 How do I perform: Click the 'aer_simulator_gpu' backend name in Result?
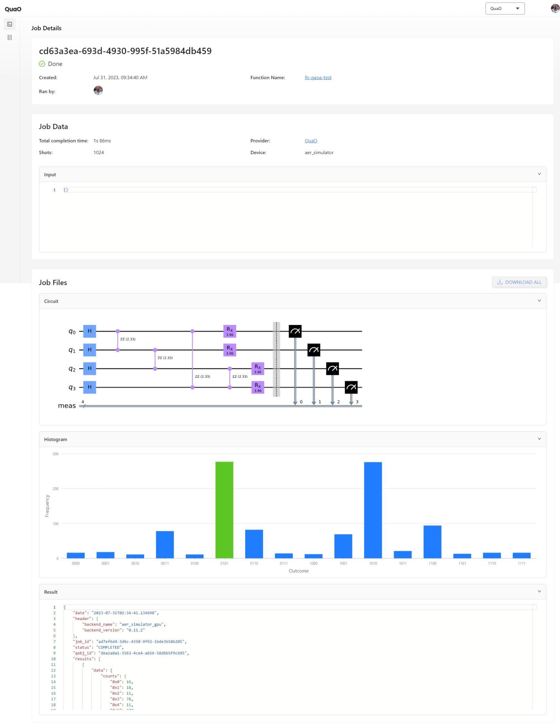(142, 624)
